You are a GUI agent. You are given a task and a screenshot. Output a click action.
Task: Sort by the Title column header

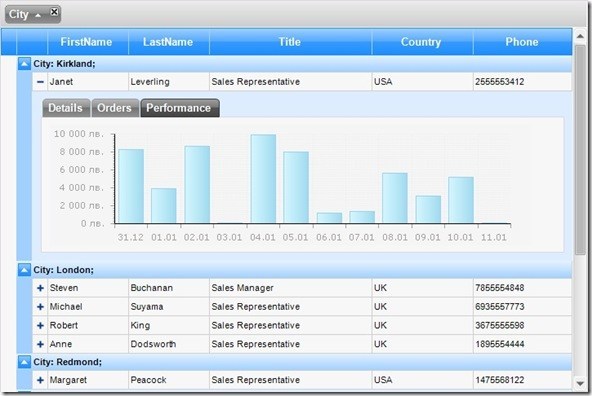pos(290,42)
